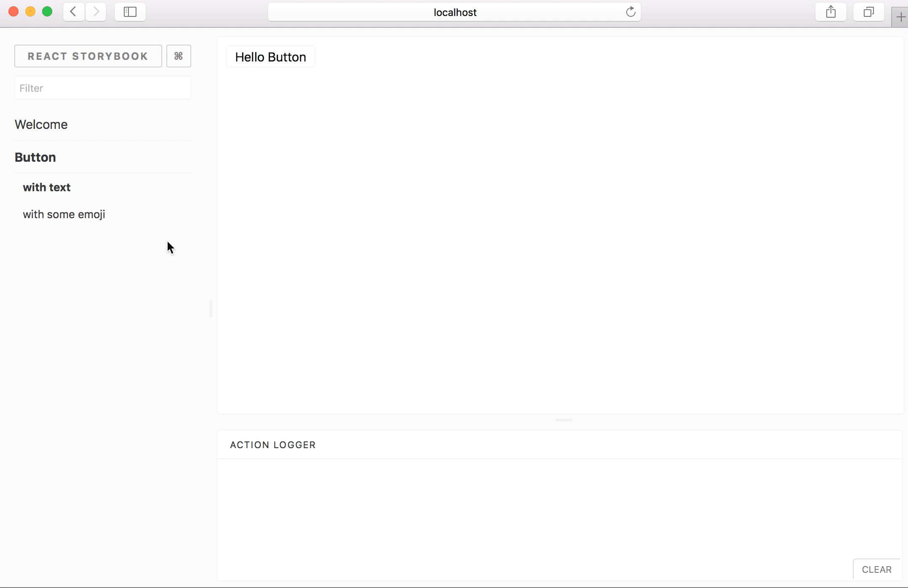This screenshot has height=588, width=908.
Task: Click the share/export icon in browser toolbar
Action: 831,12
